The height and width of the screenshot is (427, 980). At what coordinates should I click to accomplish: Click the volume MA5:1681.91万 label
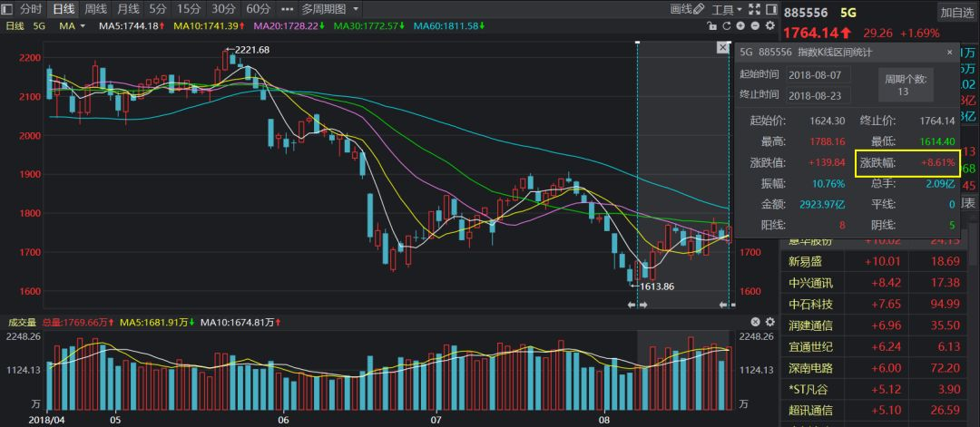pos(158,322)
